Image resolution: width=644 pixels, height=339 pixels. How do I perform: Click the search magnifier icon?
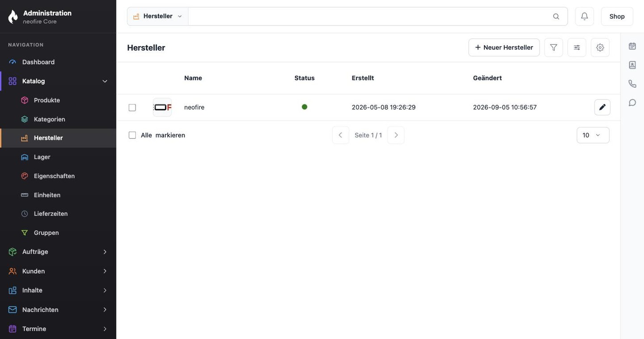[x=556, y=17]
